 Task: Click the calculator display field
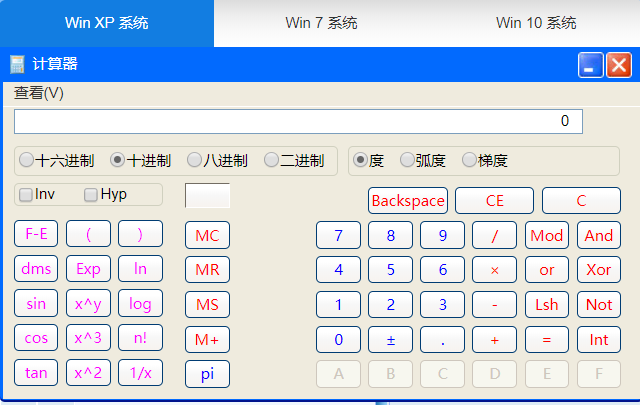click(x=298, y=121)
